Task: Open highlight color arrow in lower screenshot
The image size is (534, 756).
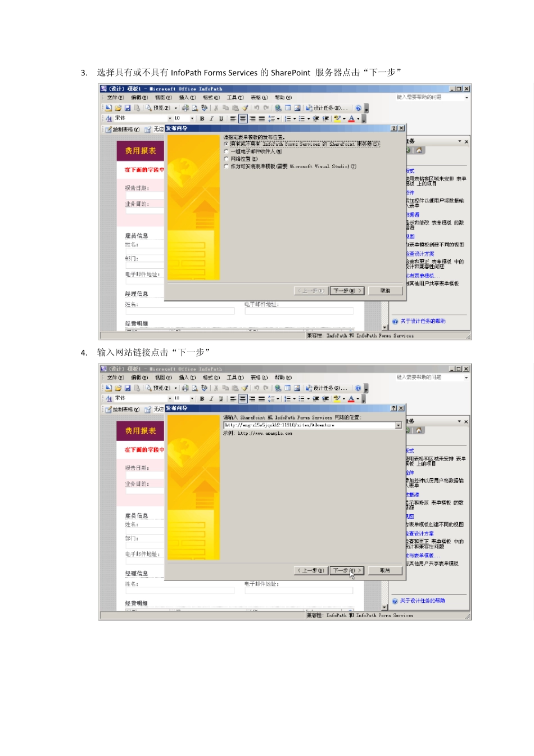Action: (345, 399)
